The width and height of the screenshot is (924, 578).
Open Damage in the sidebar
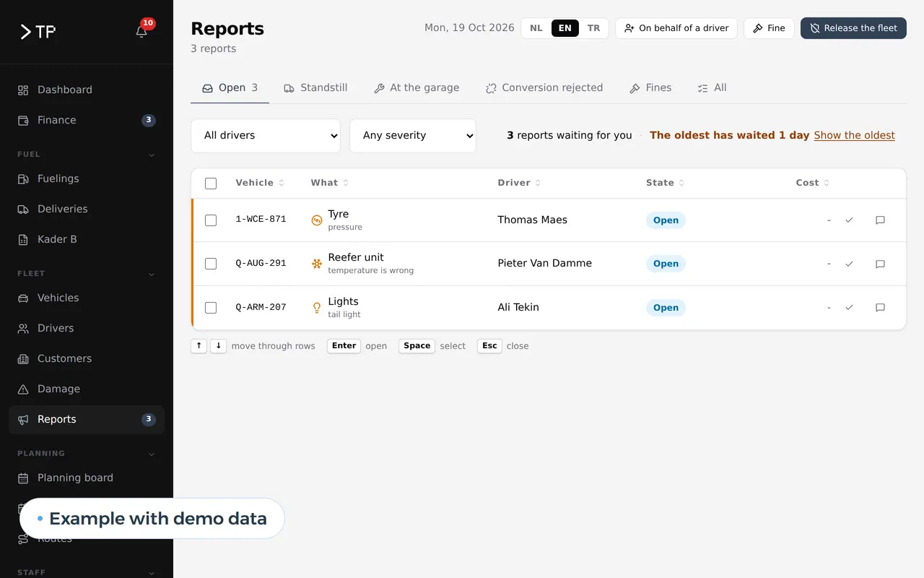point(87,389)
